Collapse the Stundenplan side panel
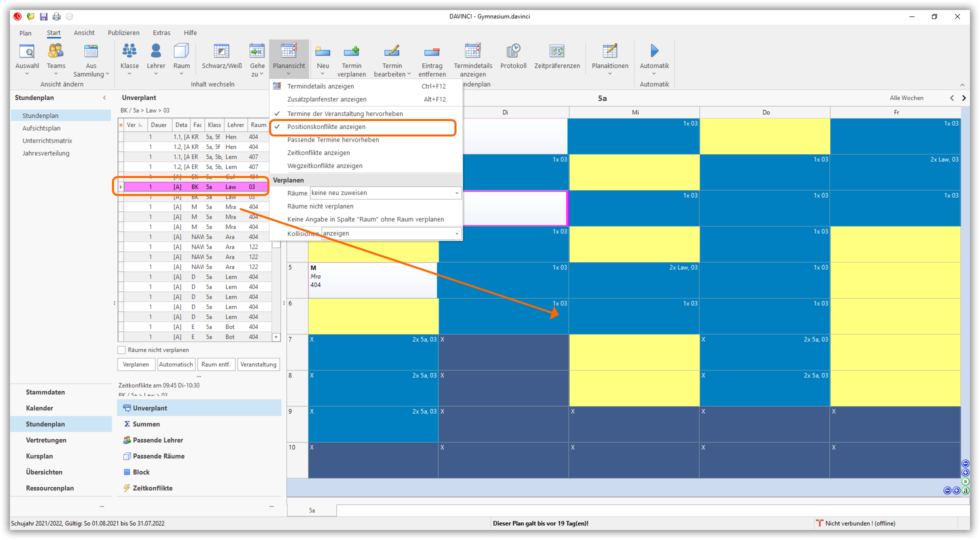Image resolution: width=980 pixels, height=540 pixels. click(104, 98)
